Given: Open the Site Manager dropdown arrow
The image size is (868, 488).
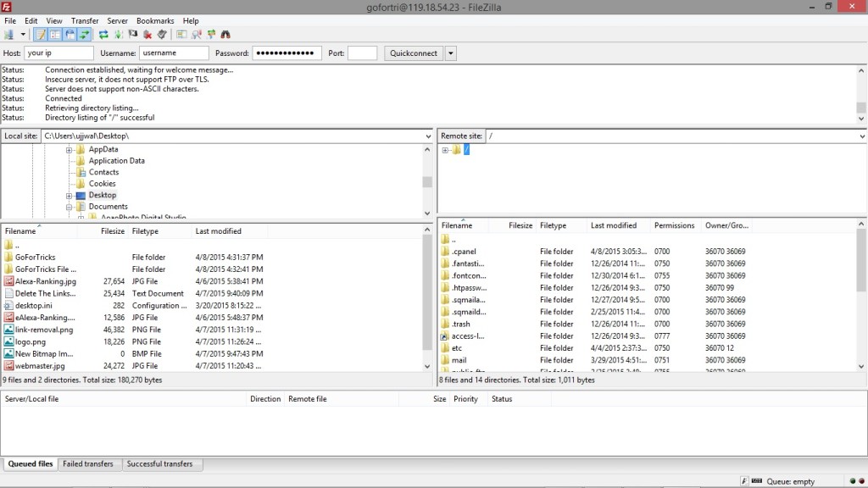Looking at the screenshot, I should (23, 34).
